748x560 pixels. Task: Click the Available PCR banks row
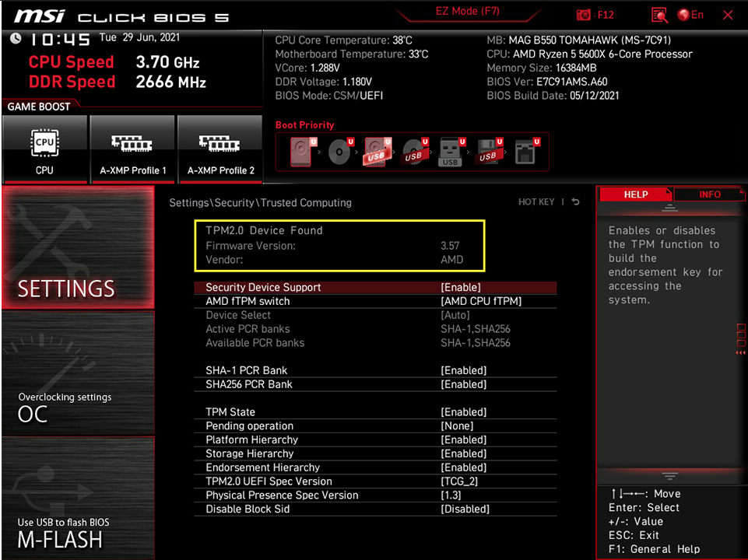pos(375,343)
